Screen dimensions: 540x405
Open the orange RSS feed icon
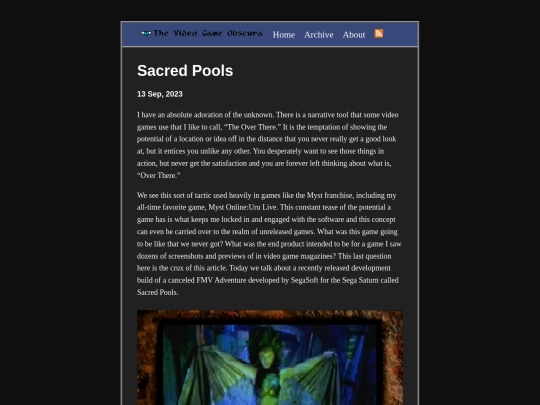[x=379, y=33]
